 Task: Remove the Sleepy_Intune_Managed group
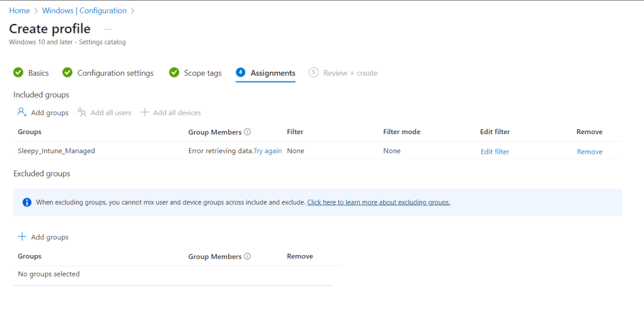589,152
